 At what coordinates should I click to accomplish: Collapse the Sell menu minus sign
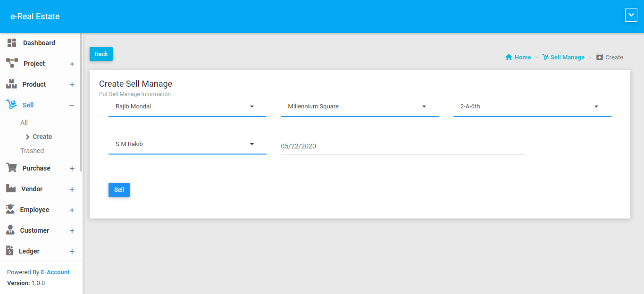(72, 106)
